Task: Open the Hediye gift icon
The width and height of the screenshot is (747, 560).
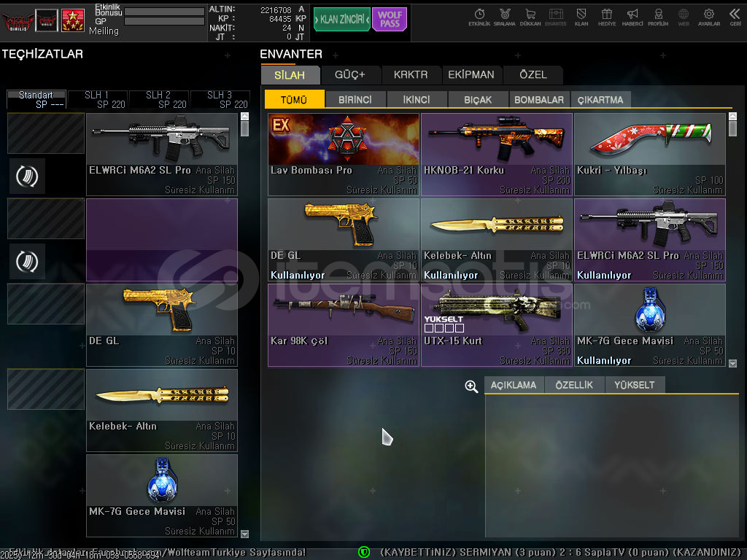Action: pyautogui.click(x=607, y=17)
